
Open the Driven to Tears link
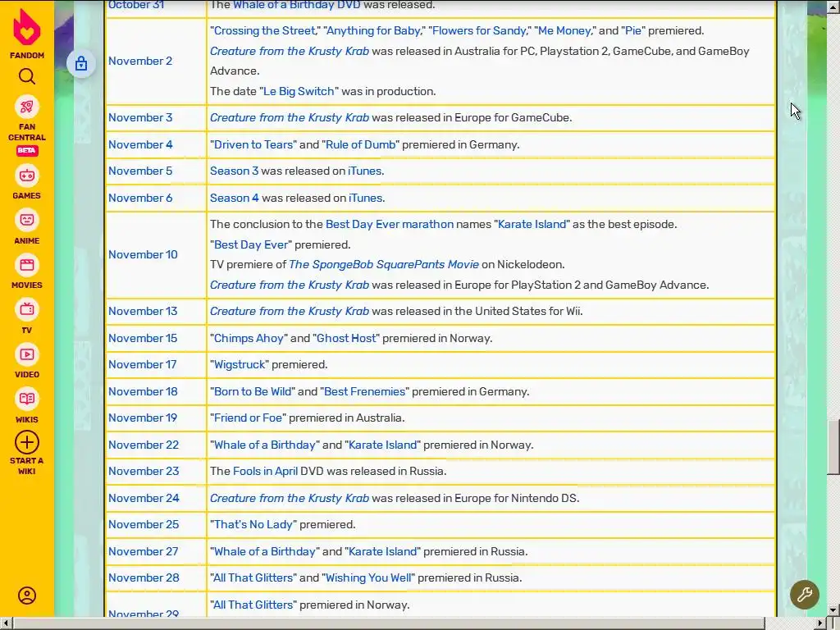click(253, 145)
